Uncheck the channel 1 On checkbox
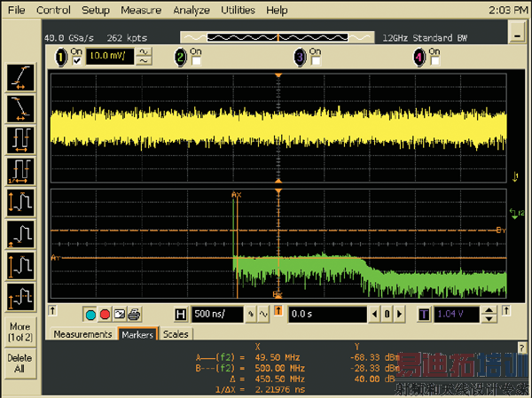Image resolution: width=532 pixels, height=398 pixels. [x=76, y=61]
